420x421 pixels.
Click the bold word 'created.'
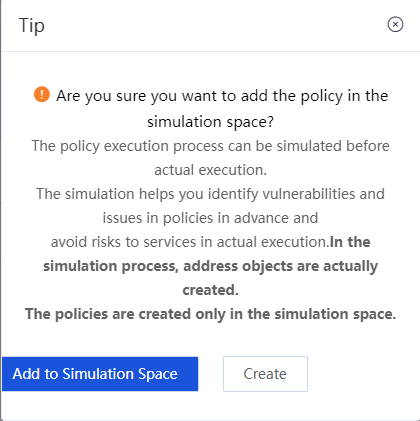point(210,290)
